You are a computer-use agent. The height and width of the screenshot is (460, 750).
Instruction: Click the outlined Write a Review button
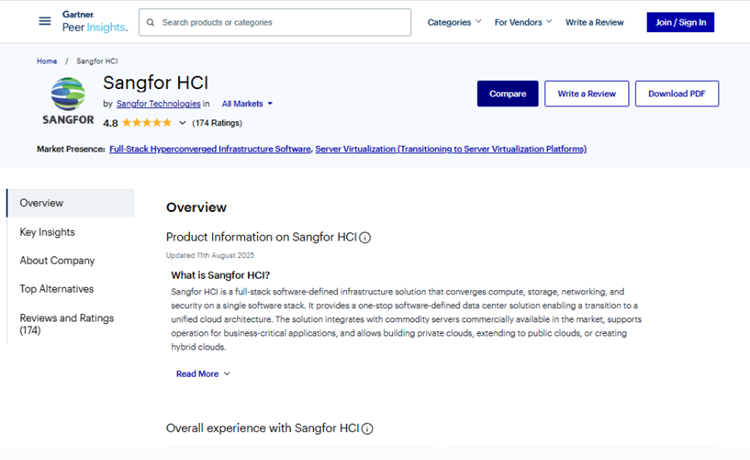586,94
